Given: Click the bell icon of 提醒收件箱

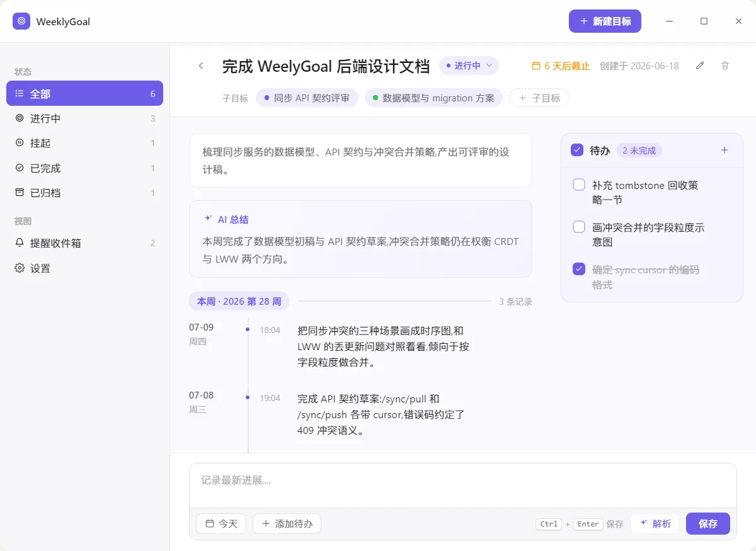Looking at the screenshot, I should pyautogui.click(x=20, y=243).
